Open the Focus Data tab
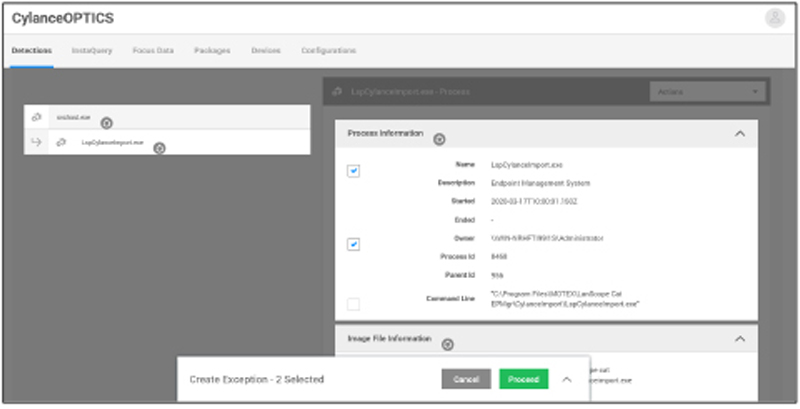The image size is (800, 409). (153, 50)
